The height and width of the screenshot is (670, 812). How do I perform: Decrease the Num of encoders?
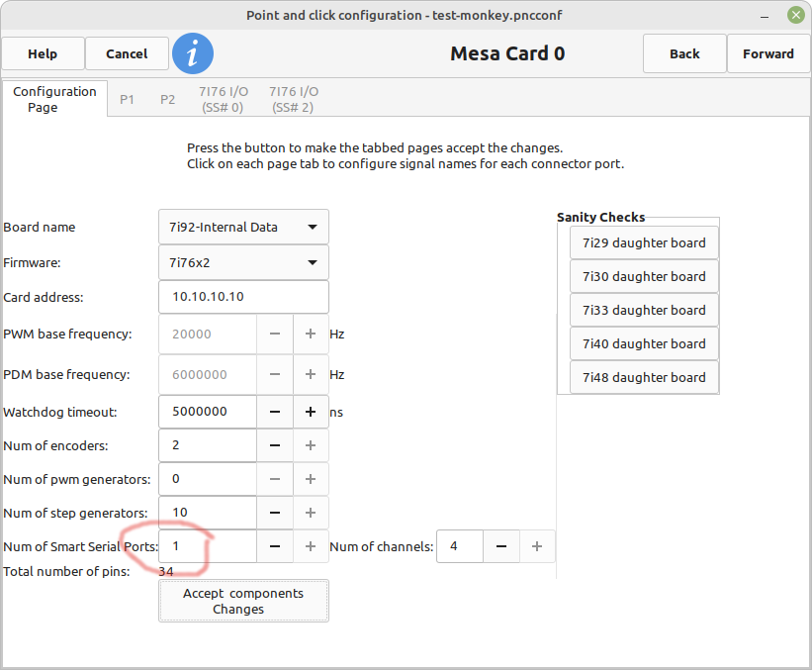point(275,445)
